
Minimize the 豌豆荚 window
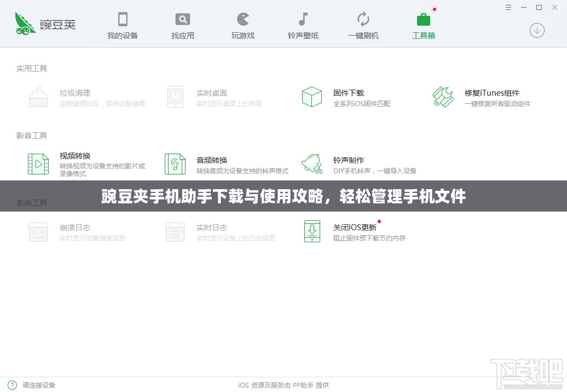click(x=524, y=7)
